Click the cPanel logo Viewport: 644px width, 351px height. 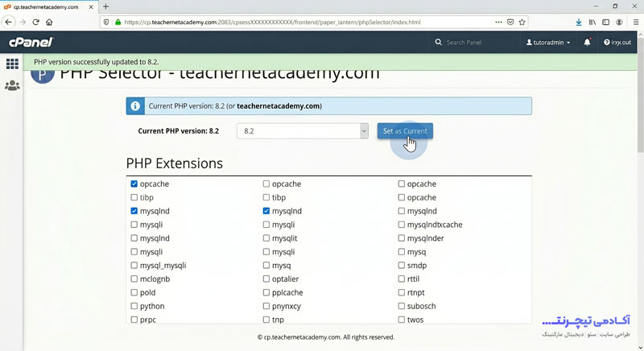tap(31, 42)
